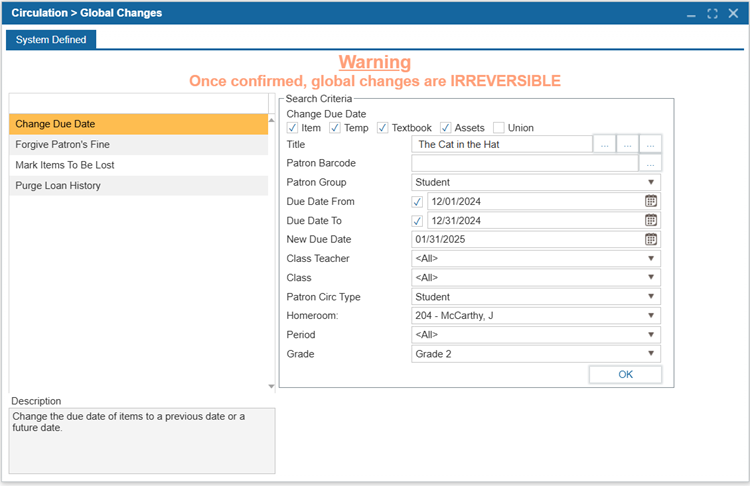
Task: Click the first ellipsis button beside Title
Action: [605, 144]
